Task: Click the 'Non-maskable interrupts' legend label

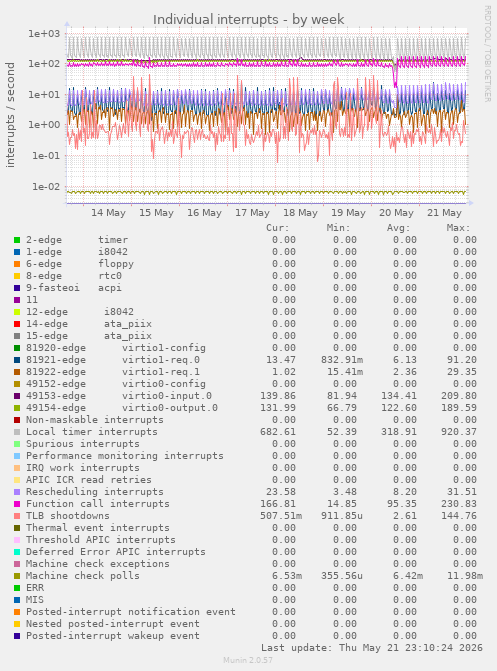Action: (x=95, y=420)
